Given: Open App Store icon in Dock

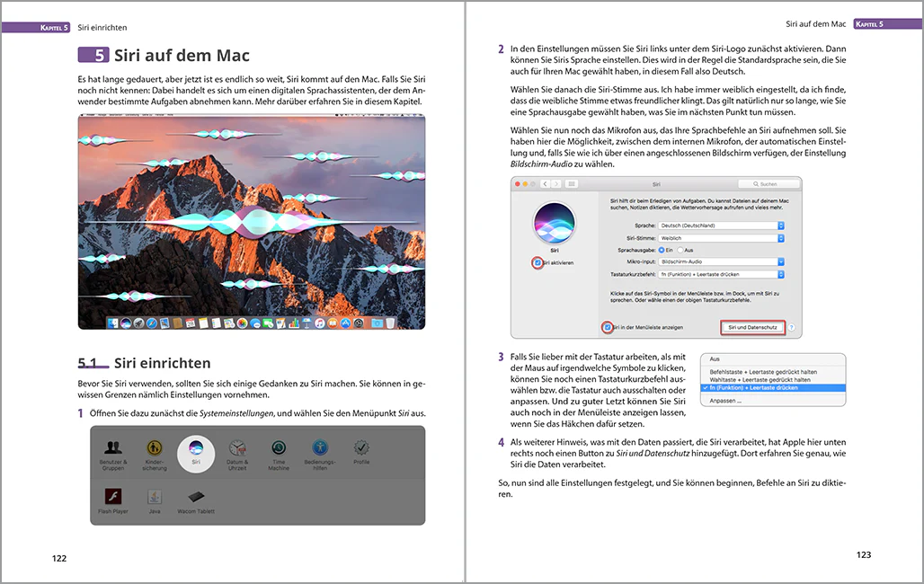Looking at the screenshot, I should pos(345,323).
